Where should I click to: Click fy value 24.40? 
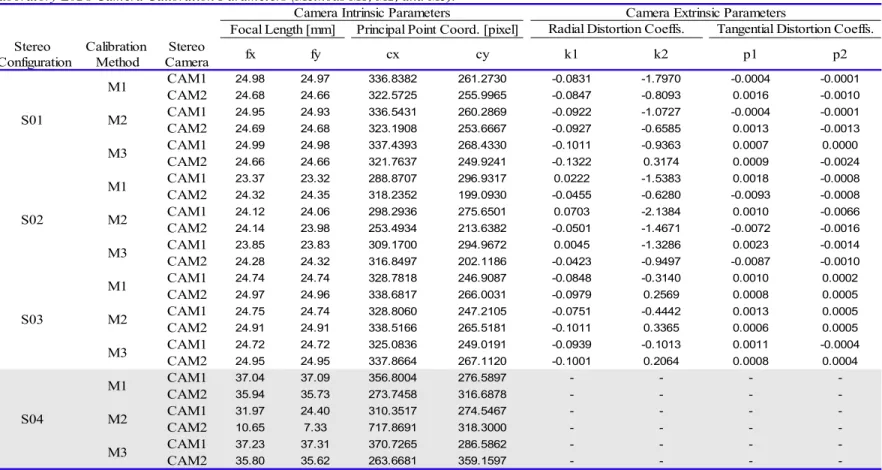click(315, 411)
